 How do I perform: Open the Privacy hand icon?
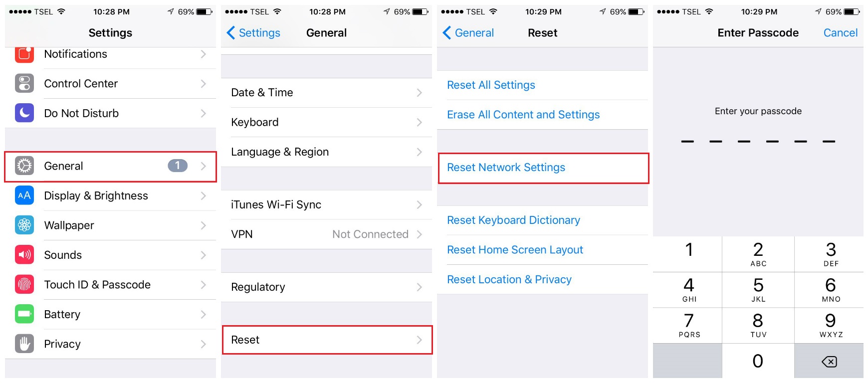click(x=24, y=344)
